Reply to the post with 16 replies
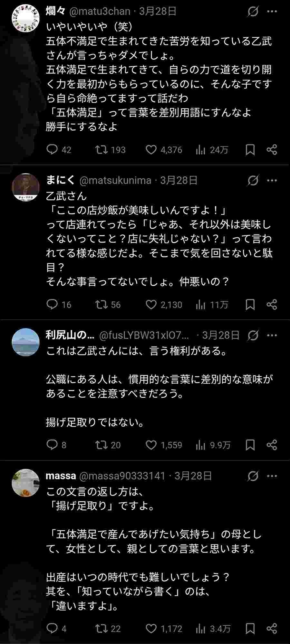Image resolution: width=290 pixels, height=644 pixels. pyautogui.click(x=52, y=305)
